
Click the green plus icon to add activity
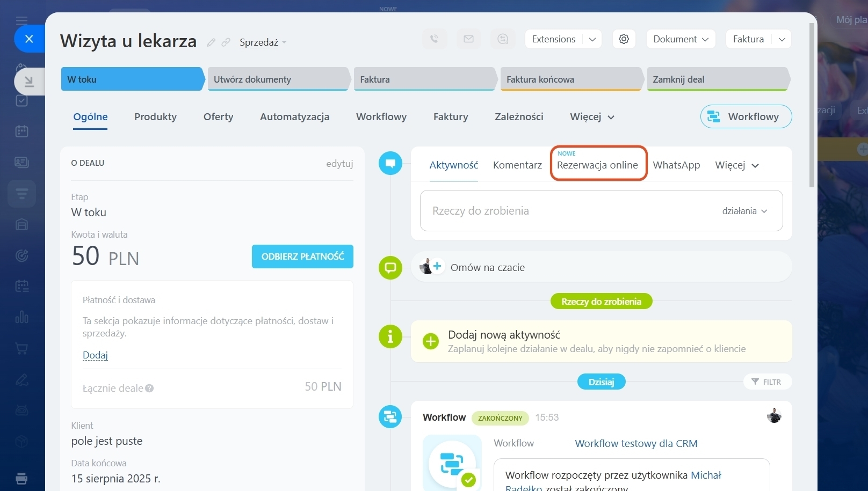tap(431, 341)
